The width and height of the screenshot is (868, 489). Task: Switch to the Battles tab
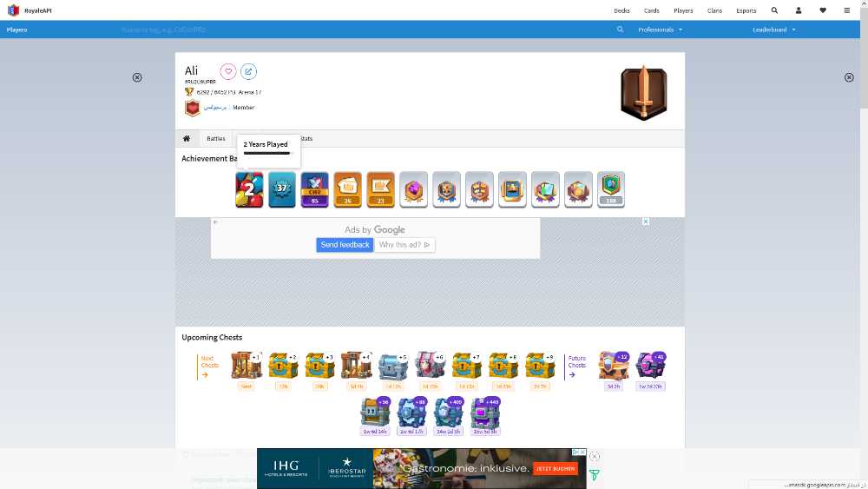216,138
